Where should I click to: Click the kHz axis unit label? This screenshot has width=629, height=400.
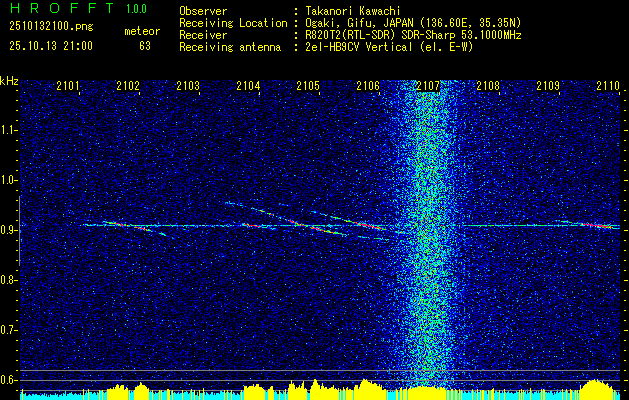tap(9, 81)
